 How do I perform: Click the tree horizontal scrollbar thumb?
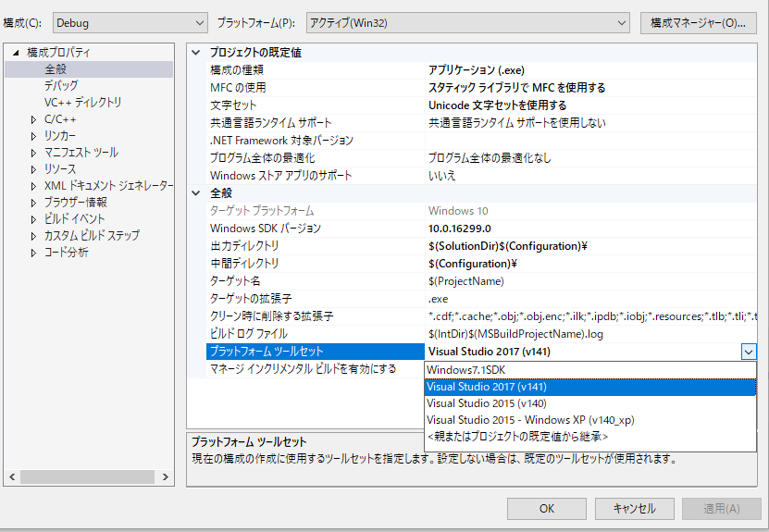pyautogui.click(x=88, y=477)
